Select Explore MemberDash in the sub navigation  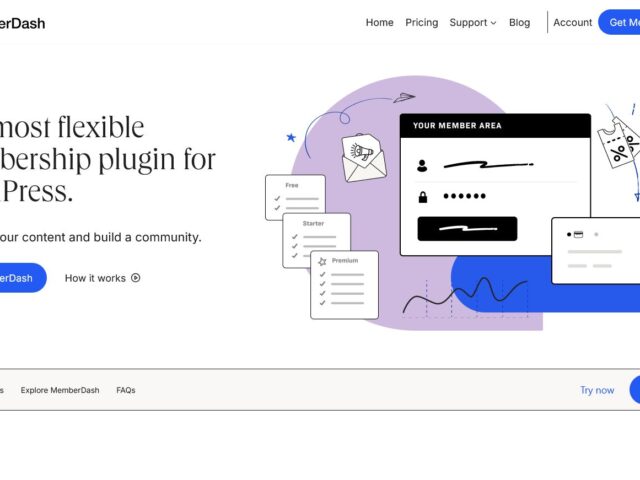(x=60, y=390)
